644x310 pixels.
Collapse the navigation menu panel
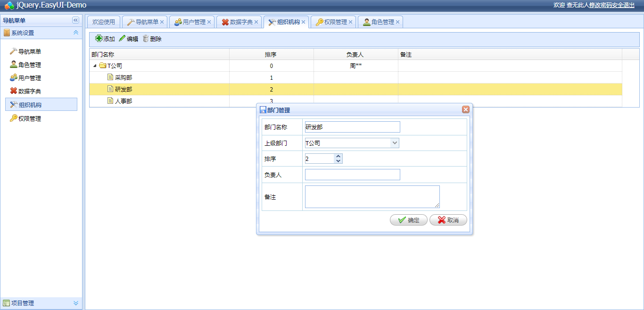[75, 20]
